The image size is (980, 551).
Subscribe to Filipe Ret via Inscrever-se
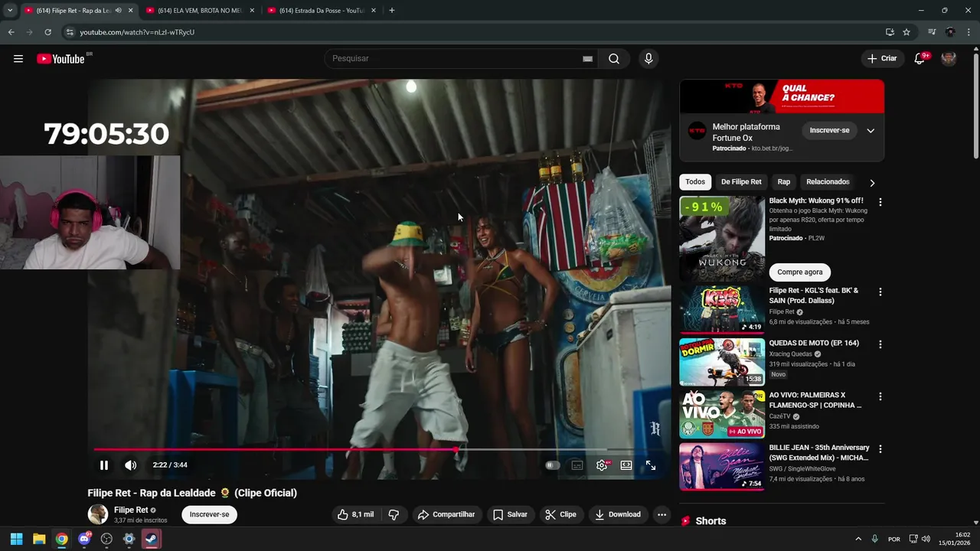[x=209, y=514]
